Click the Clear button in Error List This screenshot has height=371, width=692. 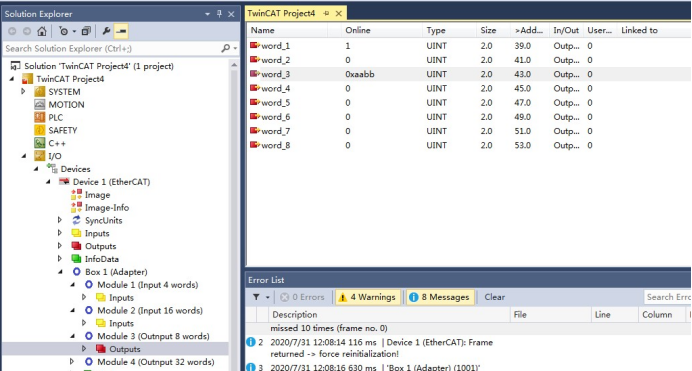[494, 297]
